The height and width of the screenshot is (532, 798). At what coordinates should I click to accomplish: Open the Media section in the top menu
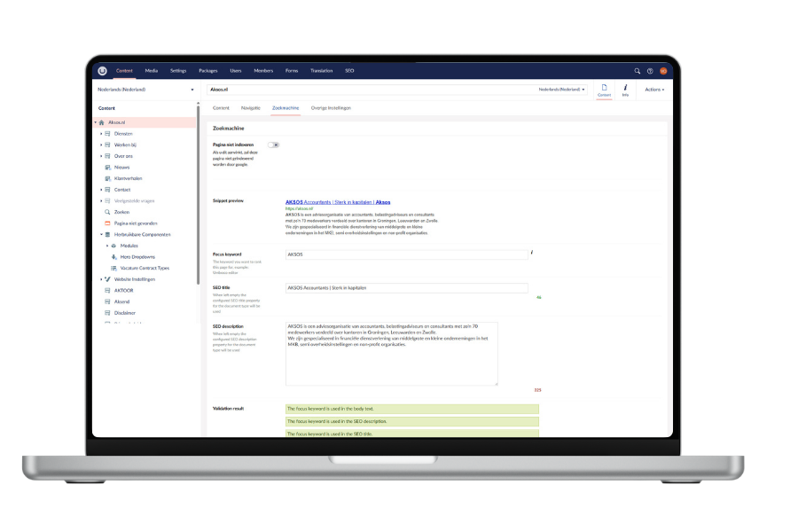point(152,70)
